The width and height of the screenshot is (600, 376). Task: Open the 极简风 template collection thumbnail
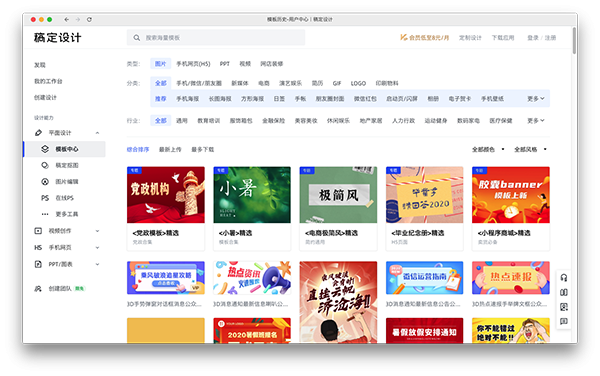click(x=338, y=195)
